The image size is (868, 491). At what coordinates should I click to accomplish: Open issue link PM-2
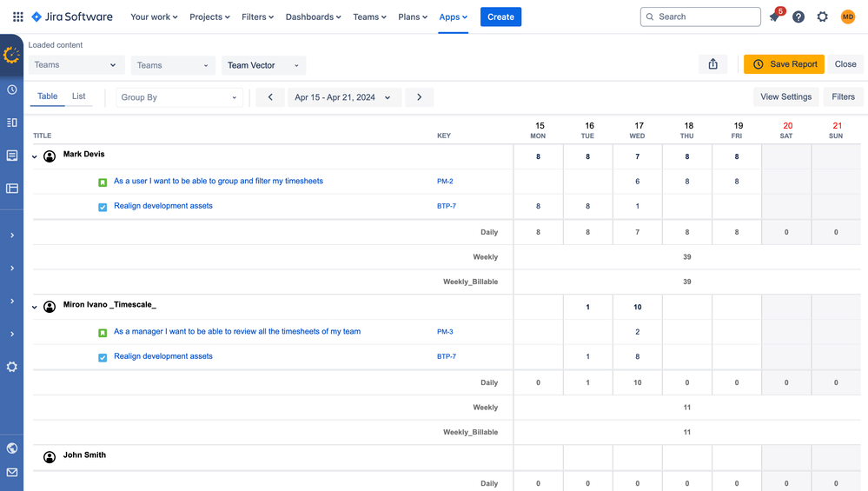point(445,181)
